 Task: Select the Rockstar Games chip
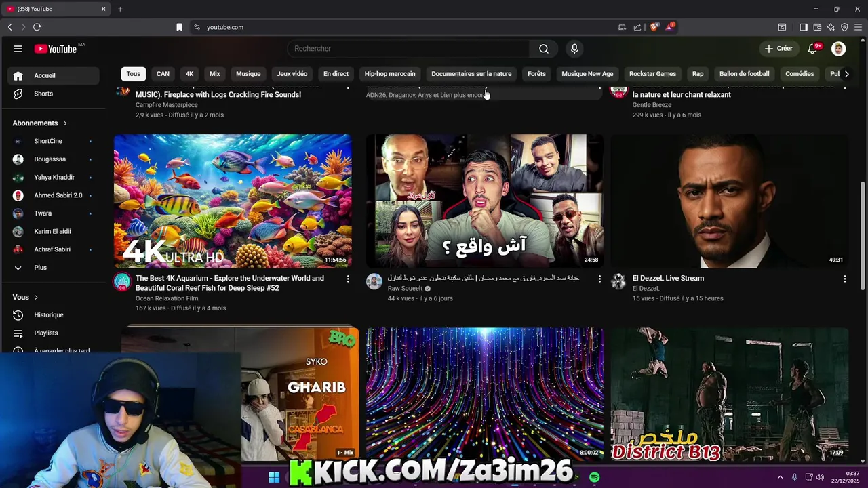652,74
